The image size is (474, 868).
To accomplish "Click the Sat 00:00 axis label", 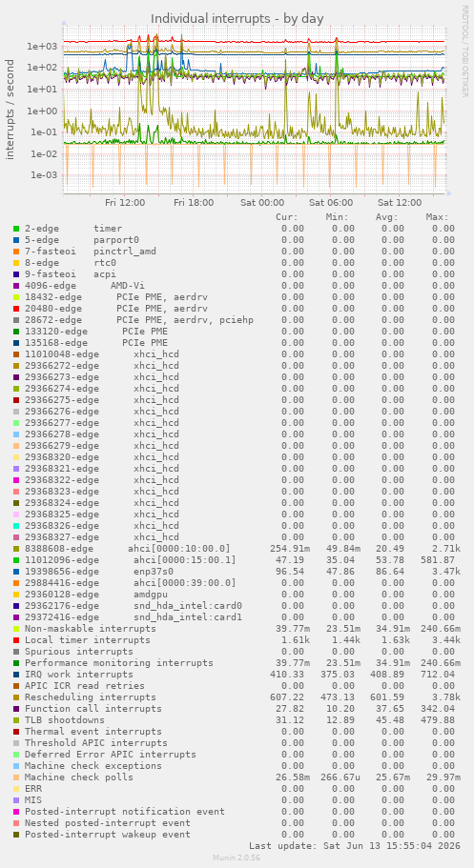I will click(x=262, y=203).
